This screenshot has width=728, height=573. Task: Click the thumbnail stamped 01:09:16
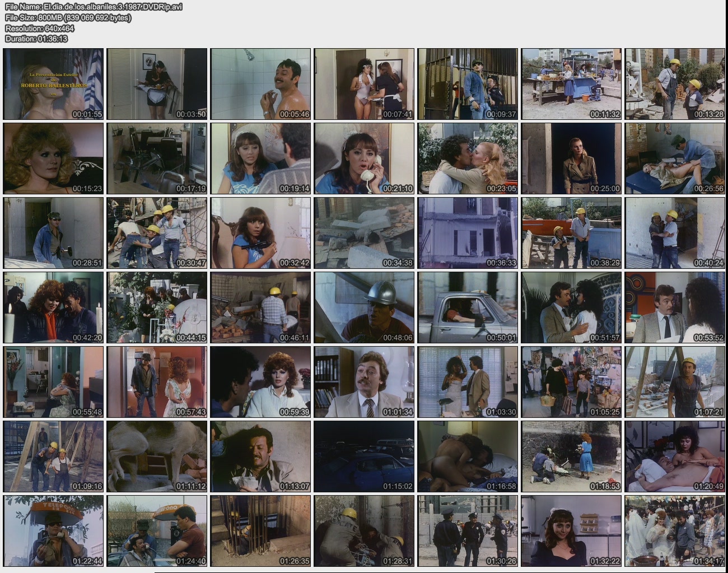tap(53, 456)
